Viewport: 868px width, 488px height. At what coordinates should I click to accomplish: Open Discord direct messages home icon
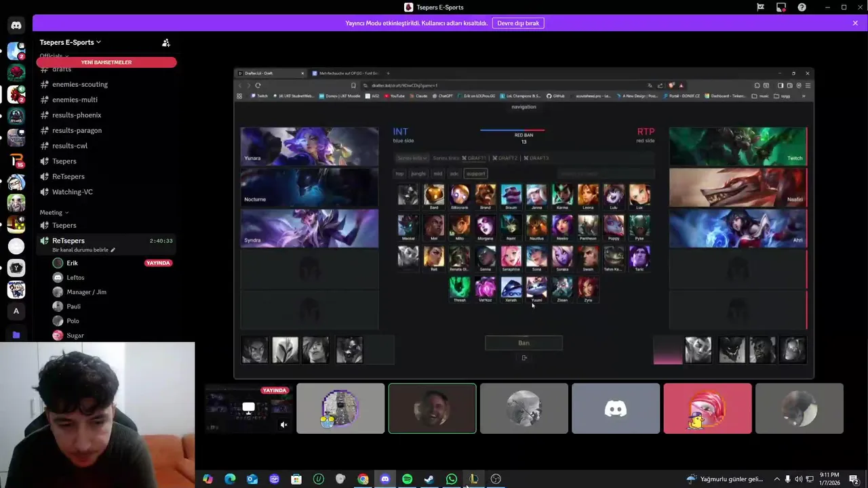tap(16, 25)
